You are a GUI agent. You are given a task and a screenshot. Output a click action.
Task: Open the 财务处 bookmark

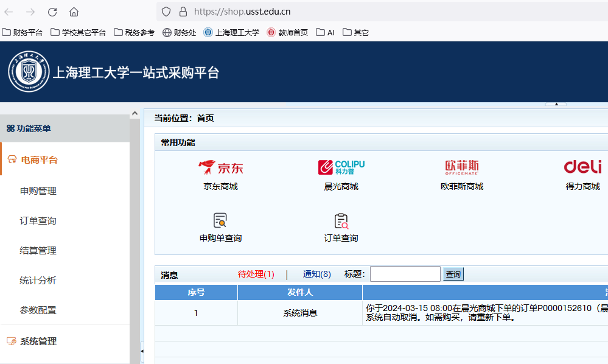click(180, 32)
